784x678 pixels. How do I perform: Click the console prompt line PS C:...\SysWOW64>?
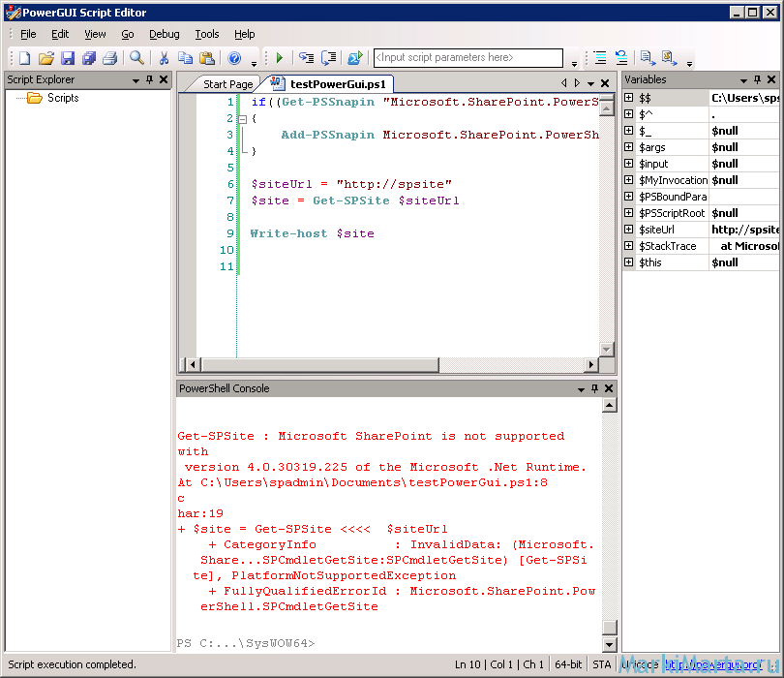tap(246, 643)
